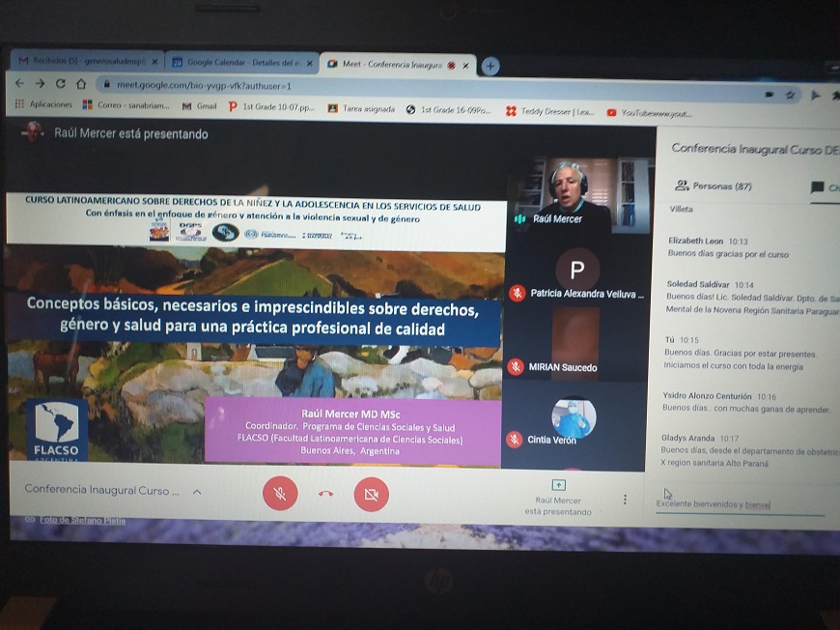This screenshot has height=630, width=840.
Task: Click the 'Foto de Stefano Pistis' link
Action: 82,520
